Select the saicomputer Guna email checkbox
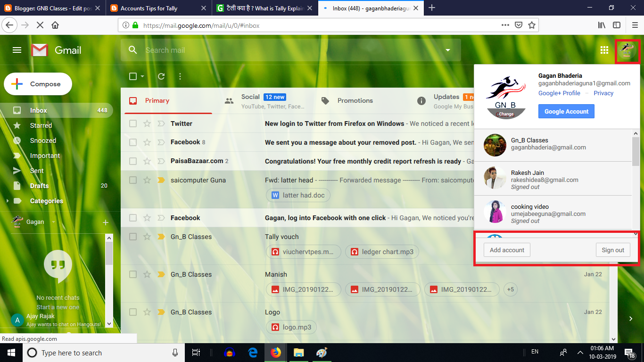644x362 pixels. coord(133,180)
